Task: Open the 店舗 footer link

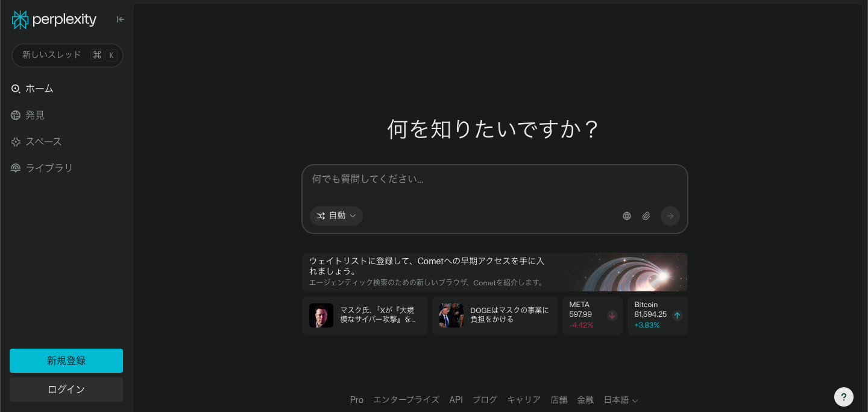Action: coord(559,400)
